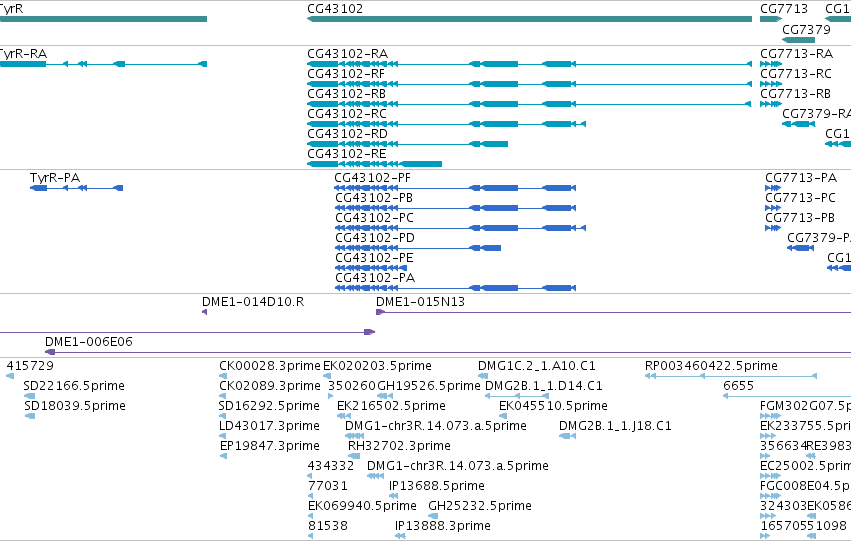Click protein label CG43102-PB
The height and width of the screenshot is (541, 851).
point(374,198)
